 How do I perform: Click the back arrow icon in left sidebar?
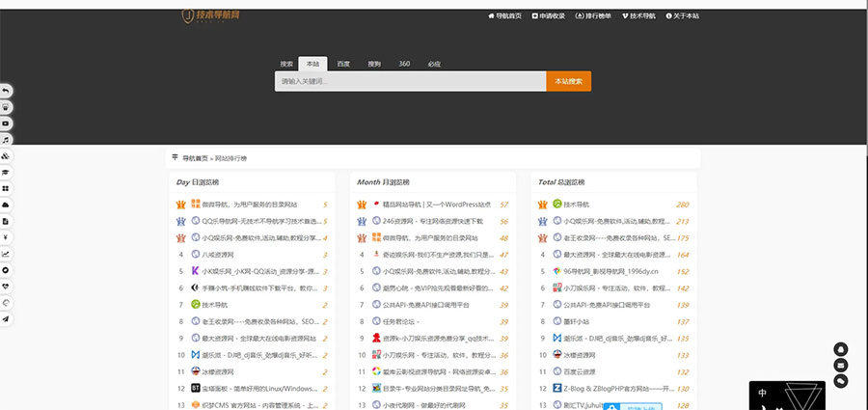click(x=6, y=91)
